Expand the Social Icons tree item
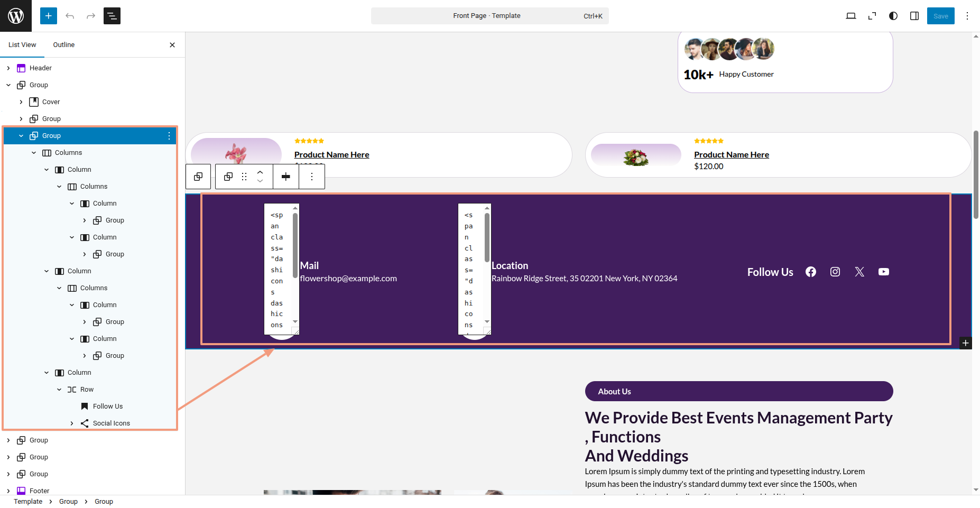This screenshot has width=980, height=508. (x=72, y=423)
